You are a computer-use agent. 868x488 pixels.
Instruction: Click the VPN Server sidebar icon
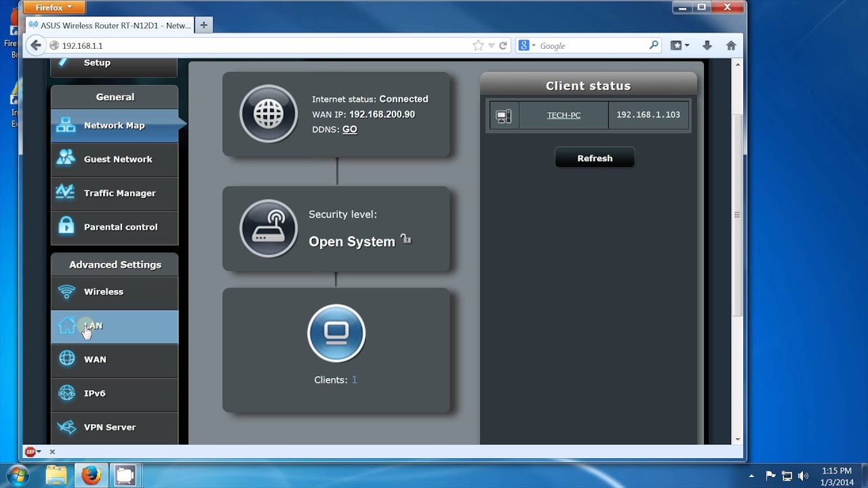tap(66, 427)
